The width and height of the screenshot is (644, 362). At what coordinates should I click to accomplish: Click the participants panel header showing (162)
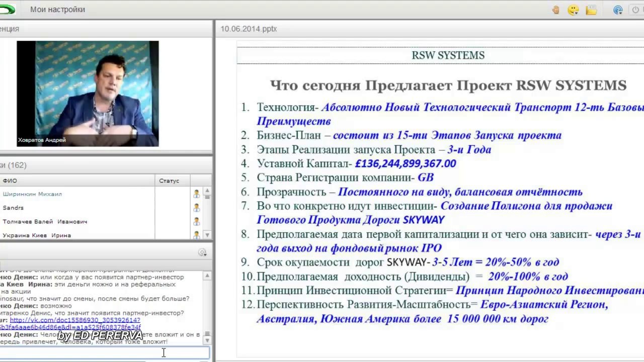coord(106,165)
